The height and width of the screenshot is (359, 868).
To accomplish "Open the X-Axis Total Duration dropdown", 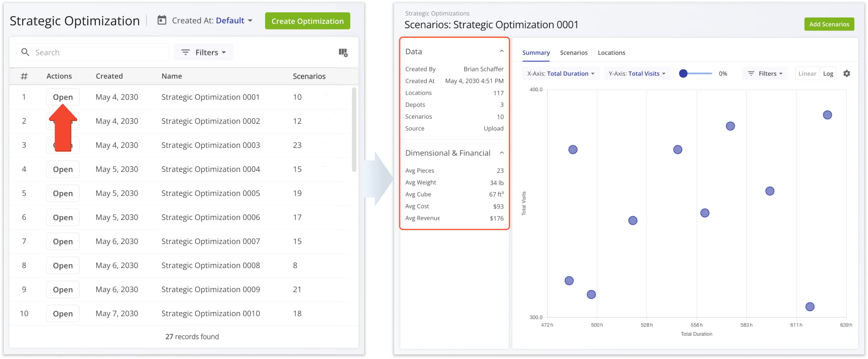I will click(x=560, y=73).
